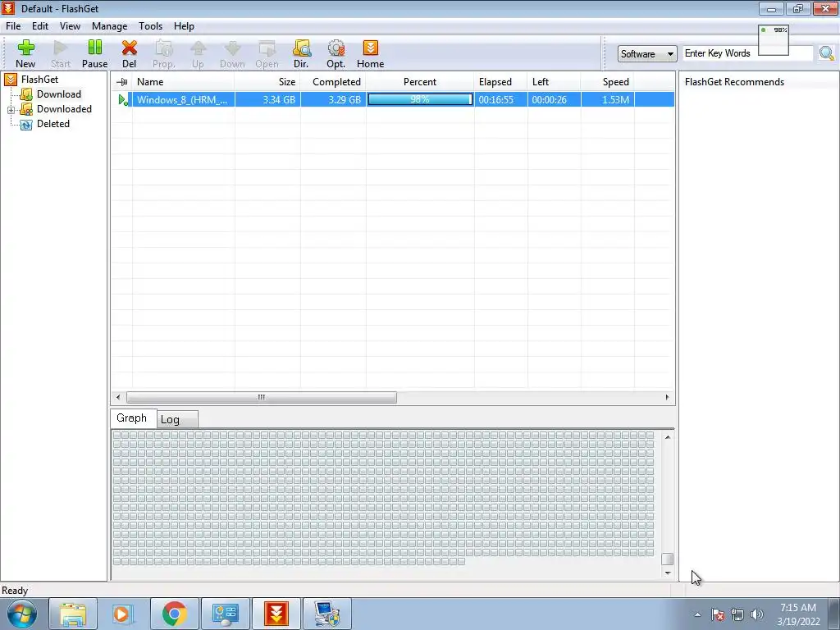
Task: Click the search magnifier icon
Action: [x=827, y=53]
